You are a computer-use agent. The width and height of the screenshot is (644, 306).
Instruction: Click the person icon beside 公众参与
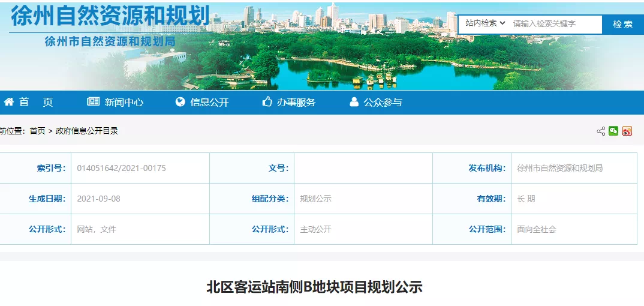point(354,102)
